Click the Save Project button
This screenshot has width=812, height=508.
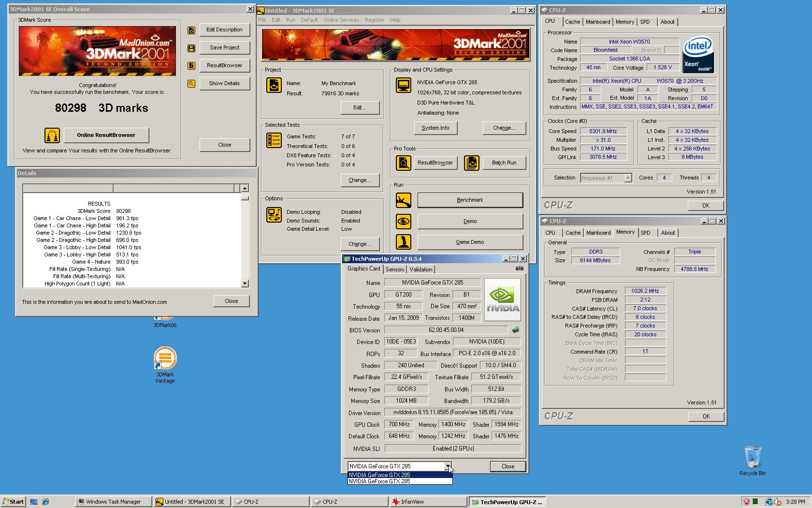click(x=225, y=47)
